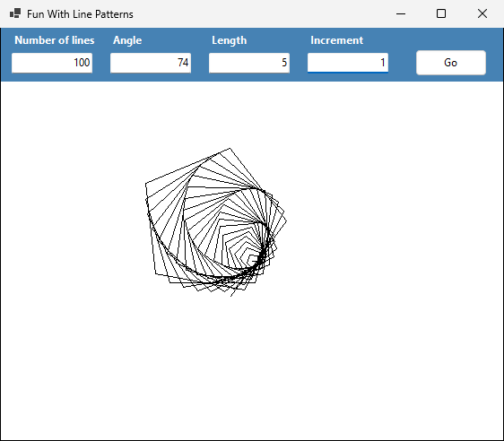
Task: Focus the Number of lines input field
Action: click(52, 63)
